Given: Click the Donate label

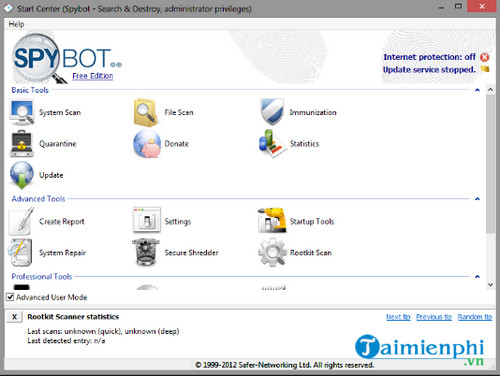Looking at the screenshot, I should 177,144.
